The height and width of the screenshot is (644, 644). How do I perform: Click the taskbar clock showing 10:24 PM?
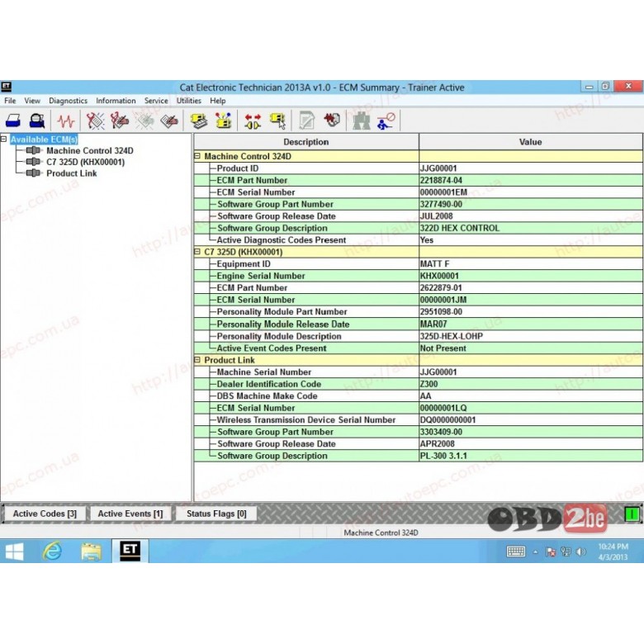[613, 552]
